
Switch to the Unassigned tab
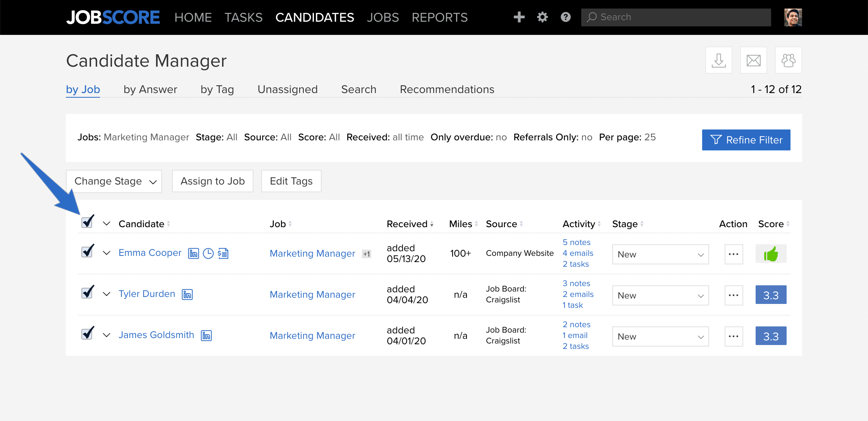[288, 89]
